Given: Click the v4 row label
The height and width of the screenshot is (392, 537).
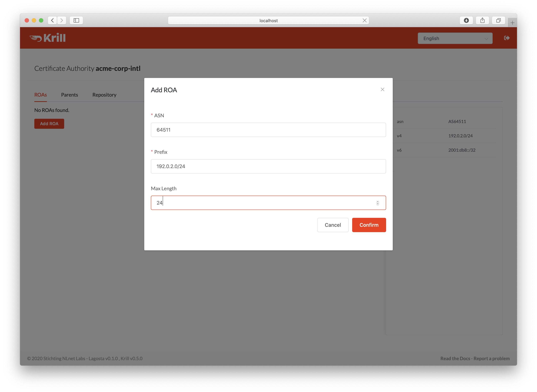Looking at the screenshot, I should (399, 136).
